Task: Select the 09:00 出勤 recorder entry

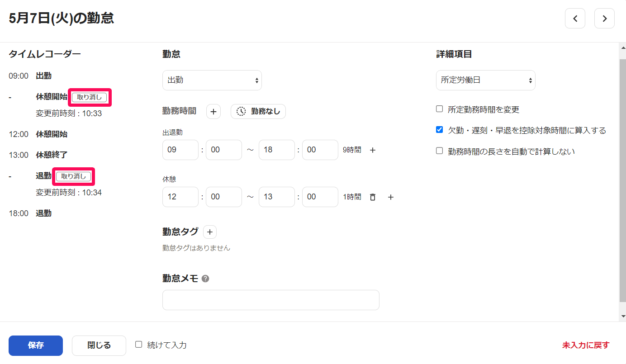Action: point(30,76)
